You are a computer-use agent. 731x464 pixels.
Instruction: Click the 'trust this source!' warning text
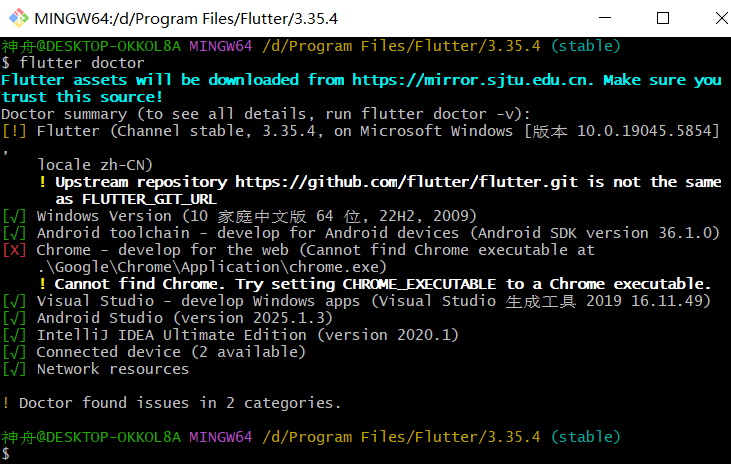point(82,97)
